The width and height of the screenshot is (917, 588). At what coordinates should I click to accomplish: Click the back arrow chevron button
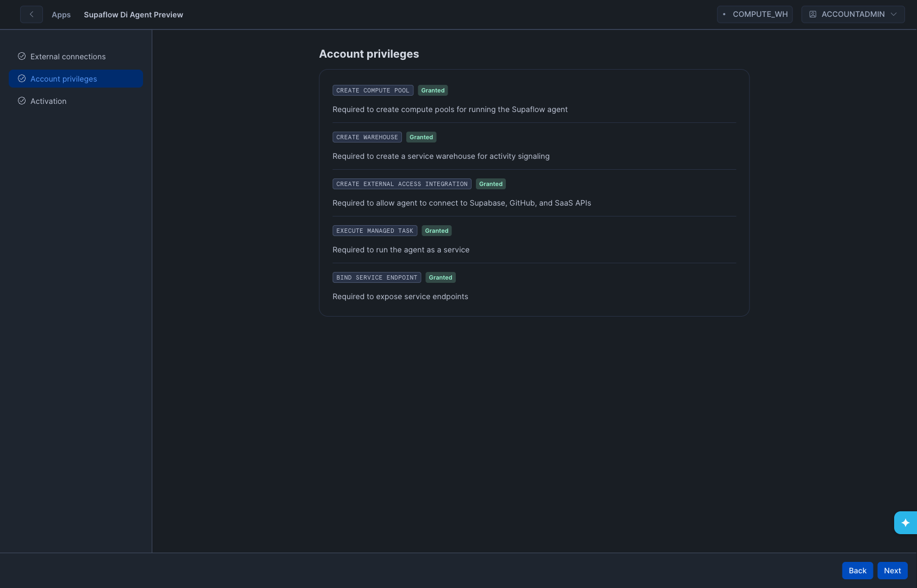(x=32, y=15)
